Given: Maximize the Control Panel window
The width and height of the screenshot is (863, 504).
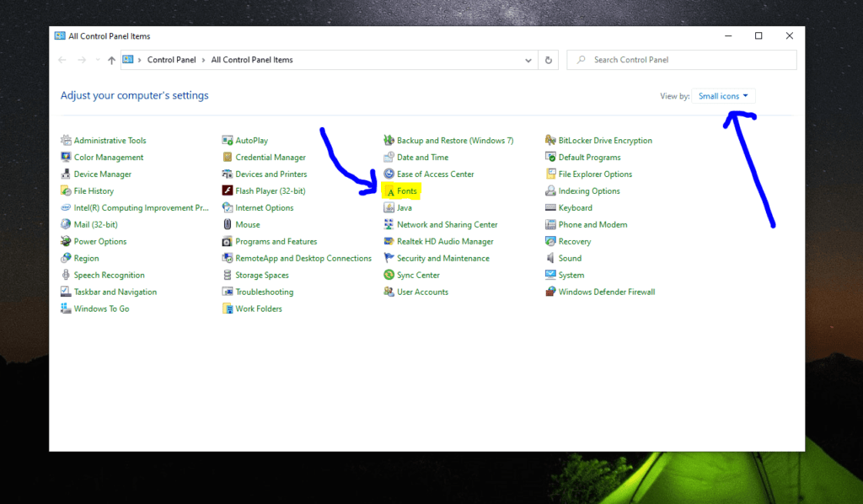Looking at the screenshot, I should (758, 35).
